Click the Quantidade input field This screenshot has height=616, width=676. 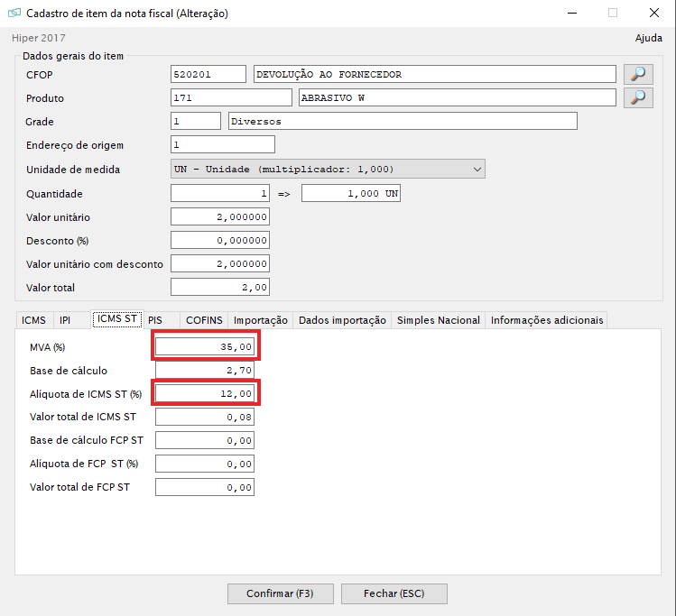219,194
